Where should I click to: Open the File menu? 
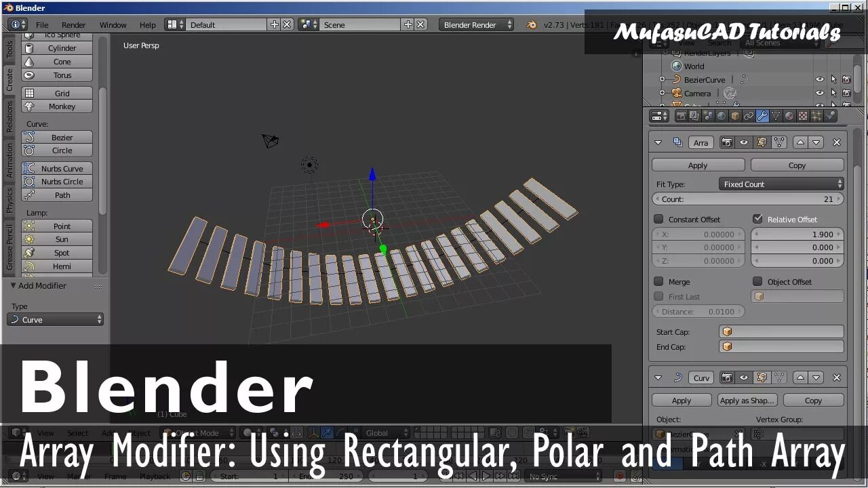coord(42,25)
